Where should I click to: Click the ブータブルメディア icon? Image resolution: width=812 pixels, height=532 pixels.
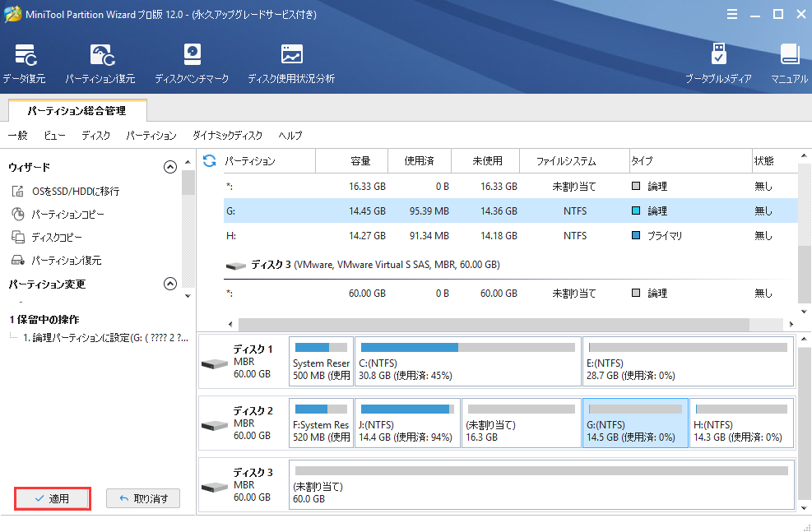718,64
